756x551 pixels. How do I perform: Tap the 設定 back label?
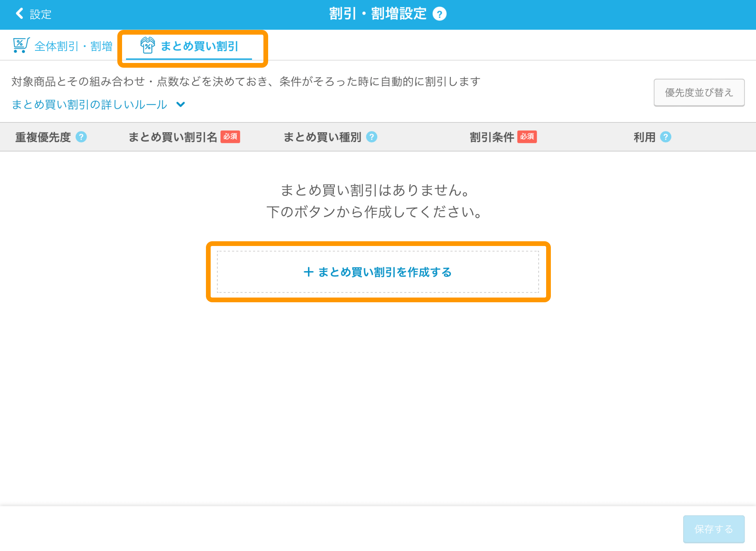[41, 15]
